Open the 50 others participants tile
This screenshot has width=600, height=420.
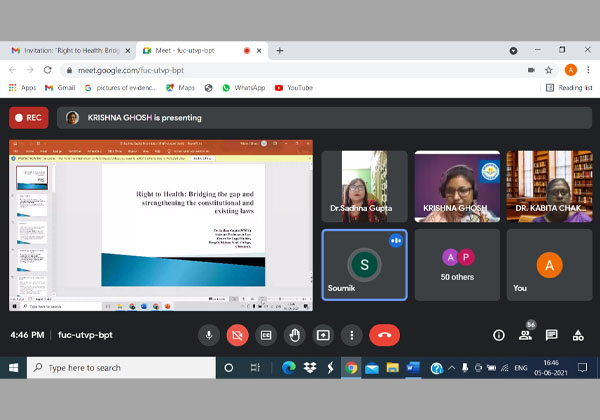click(458, 264)
